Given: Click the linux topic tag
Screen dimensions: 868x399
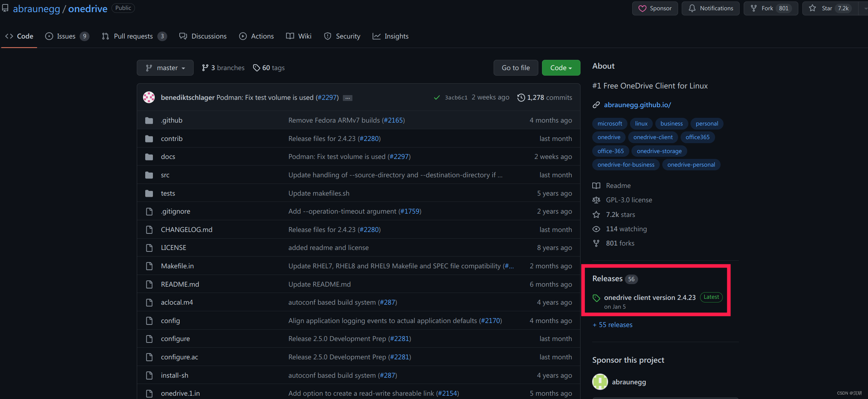Looking at the screenshot, I should pos(641,124).
